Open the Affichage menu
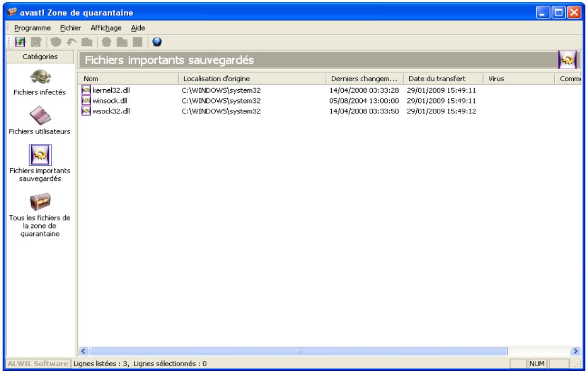 [106, 28]
